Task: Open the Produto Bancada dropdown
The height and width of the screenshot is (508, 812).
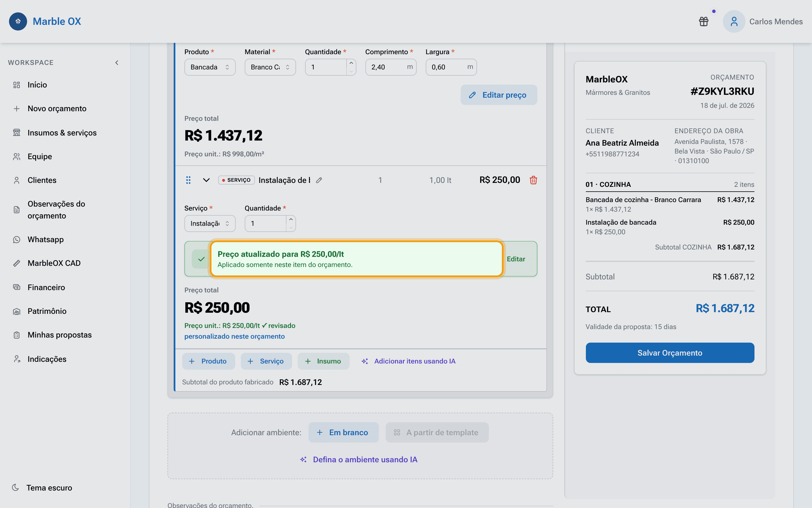Action: tap(210, 67)
